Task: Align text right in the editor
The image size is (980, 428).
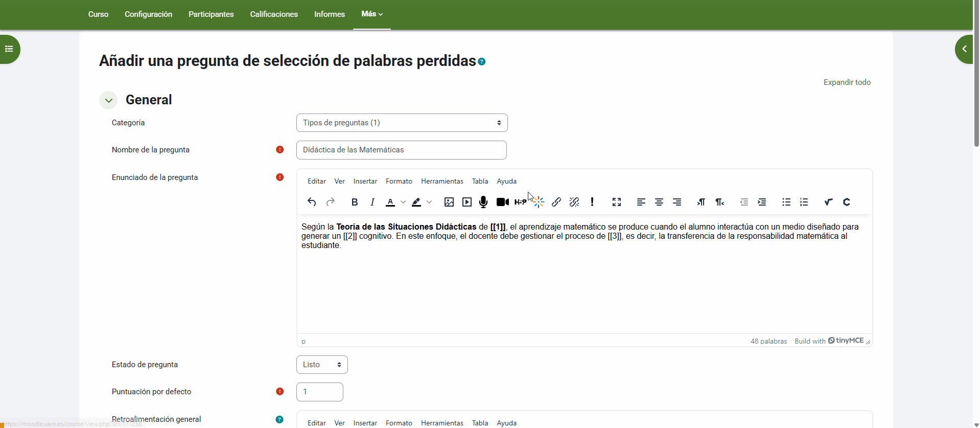Action: [677, 202]
